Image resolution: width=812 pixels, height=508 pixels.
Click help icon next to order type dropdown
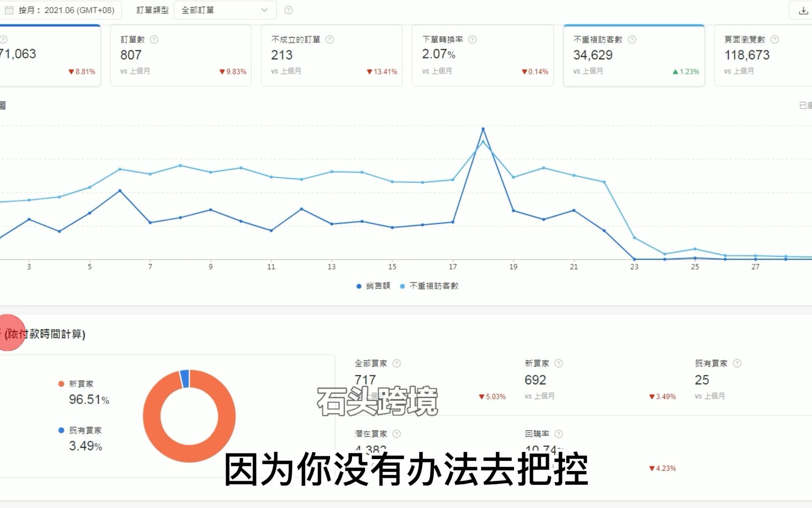click(x=289, y=10)
